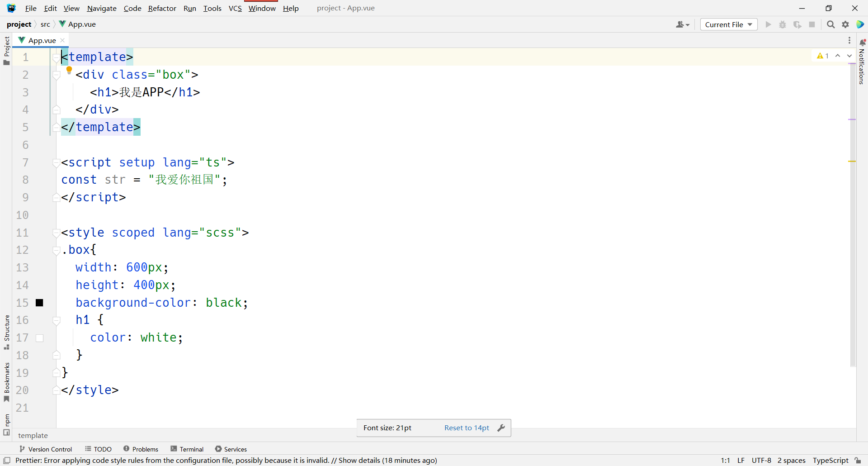Toggle tool window bars icon bottom-left
Viewport: 868px width, 466px height.
coord(7,460)
